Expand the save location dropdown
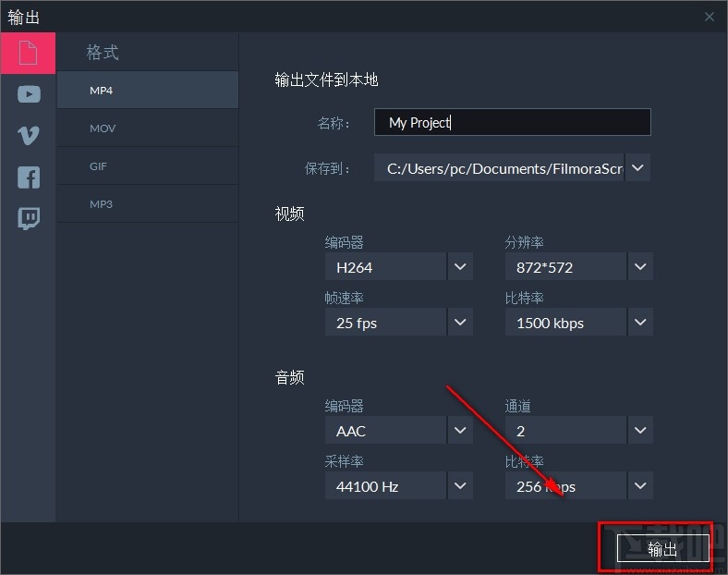The image size is (728, 575). (x=638, y=168)
